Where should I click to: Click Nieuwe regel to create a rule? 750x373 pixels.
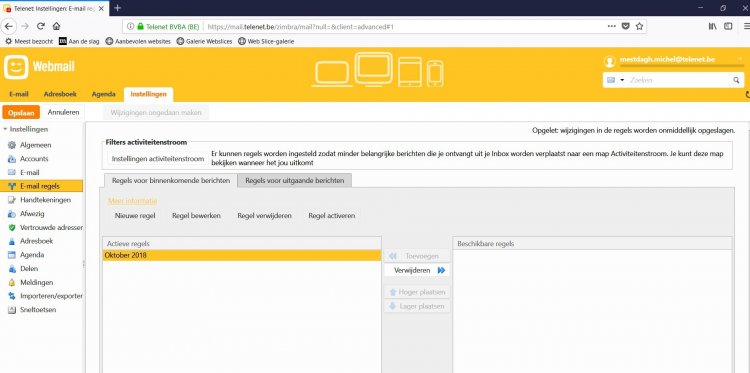coord(135,216)
